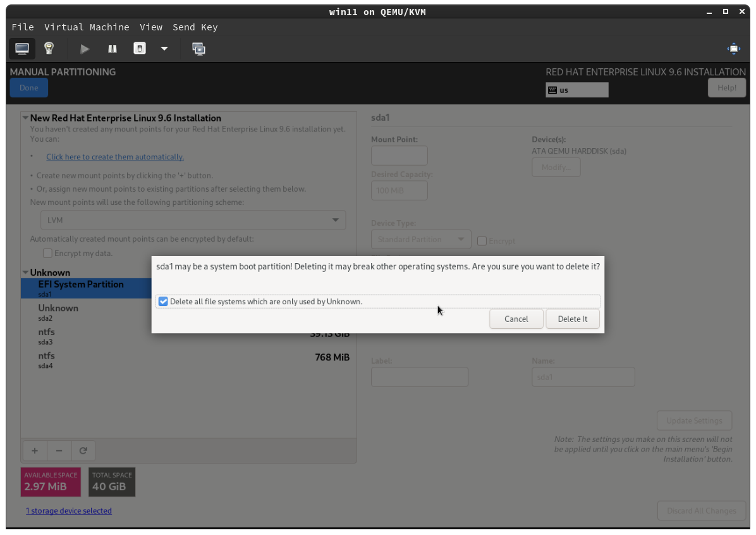The width and height of the screenshot is (756, 535).
Task: Open virtual hardware details lightbulb icon
Action: tap(49, 48)
